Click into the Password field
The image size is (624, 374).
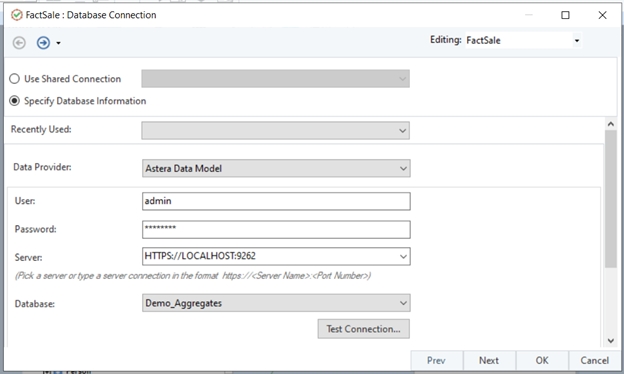pyautogui.click(x=276, y=230)
